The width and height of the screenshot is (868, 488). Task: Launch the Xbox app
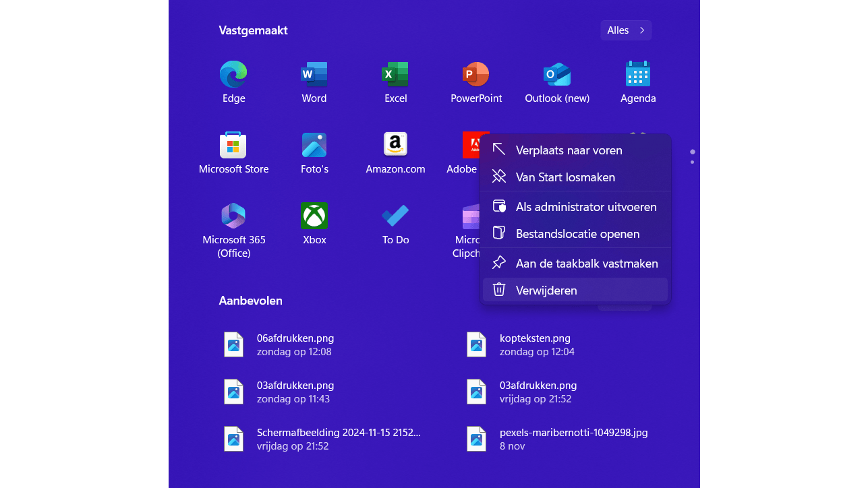tap(314, 224)
